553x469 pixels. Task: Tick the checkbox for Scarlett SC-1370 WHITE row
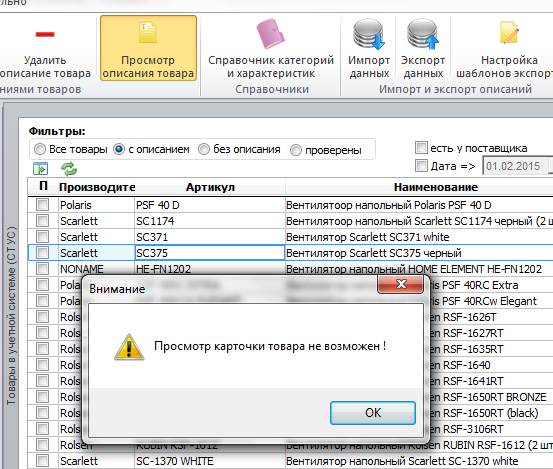43,461
